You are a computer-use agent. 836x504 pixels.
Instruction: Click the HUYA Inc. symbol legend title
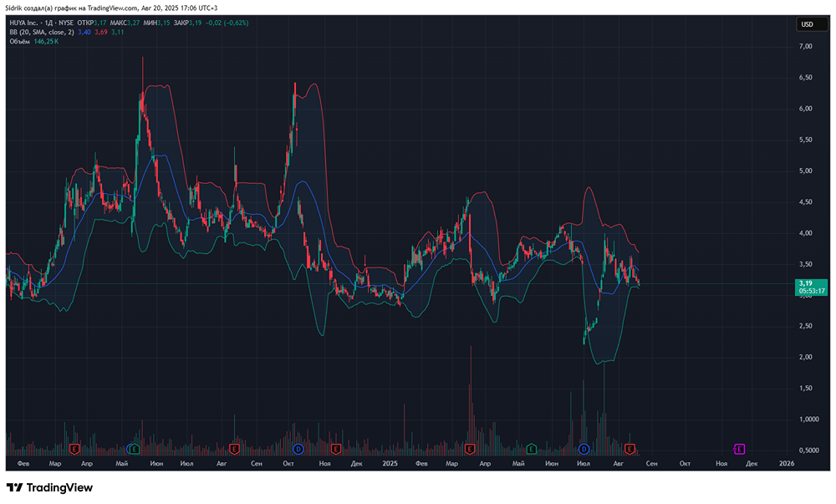tap(27, 23)
